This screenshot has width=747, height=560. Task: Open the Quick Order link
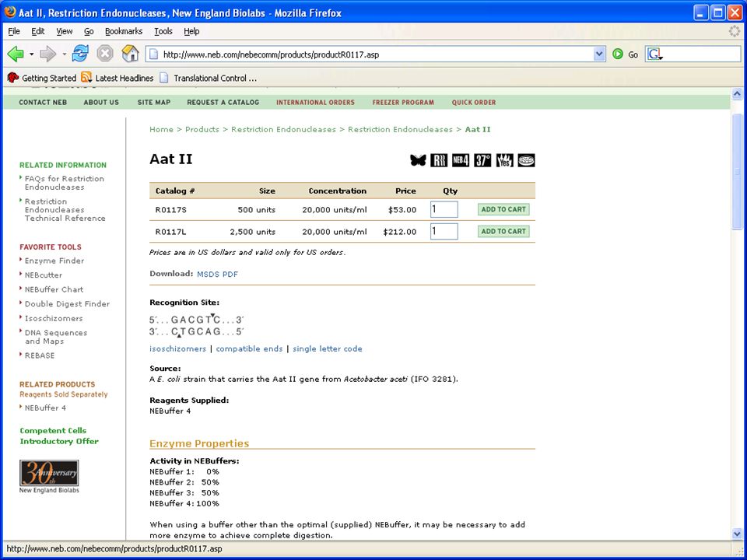tap(474, 103)
